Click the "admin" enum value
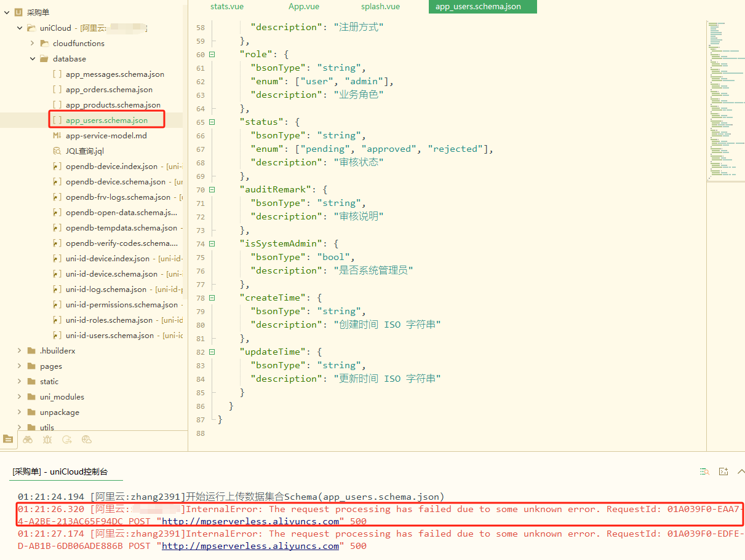This screenshot has height=560, width=745. click(x=365, y=81)
